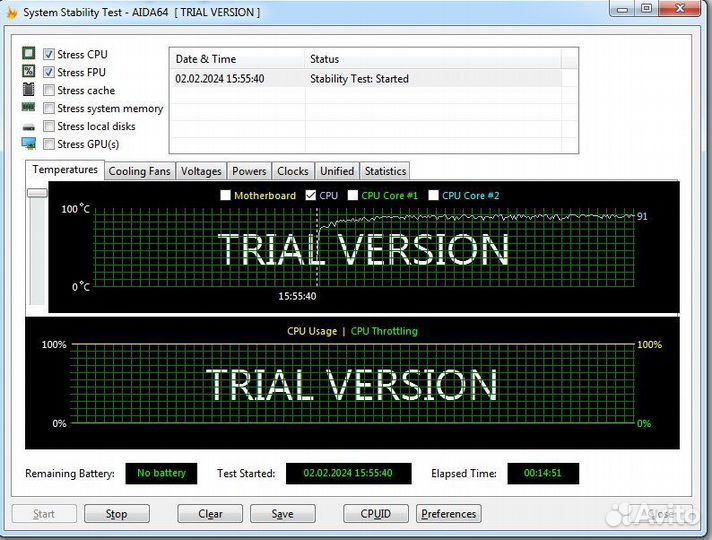This screenshot has height=540, width=712.
Task: Click the Status column header
Action: pos(433,59)
